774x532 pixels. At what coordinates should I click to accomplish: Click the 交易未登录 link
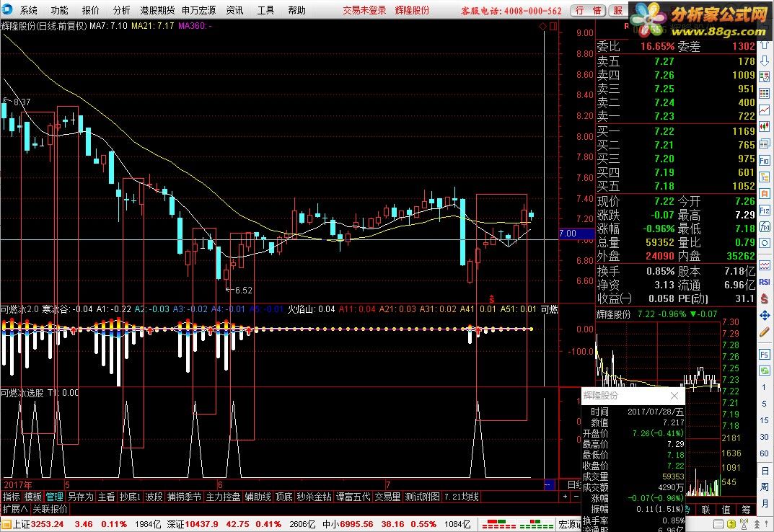[x=364, y=10]
